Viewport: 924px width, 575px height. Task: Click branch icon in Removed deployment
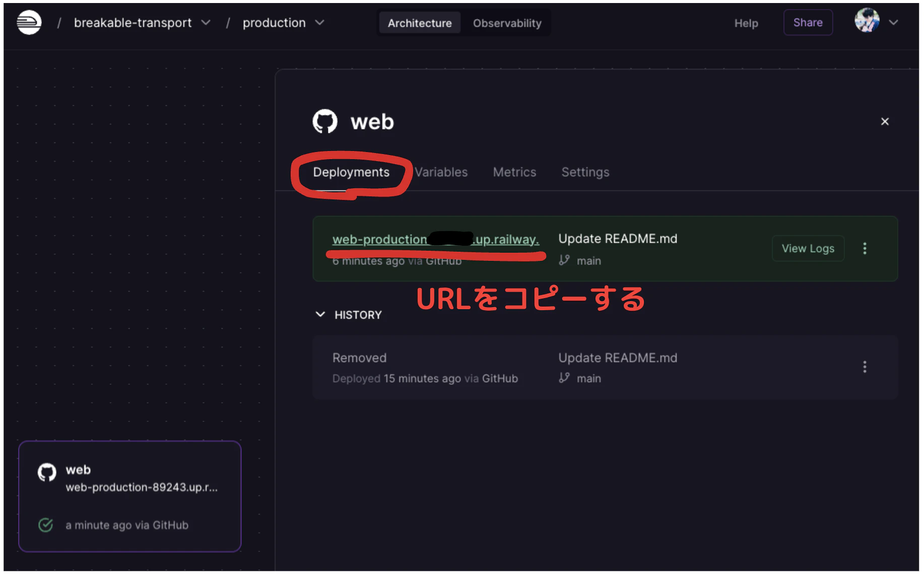click(x=564, y=378)
